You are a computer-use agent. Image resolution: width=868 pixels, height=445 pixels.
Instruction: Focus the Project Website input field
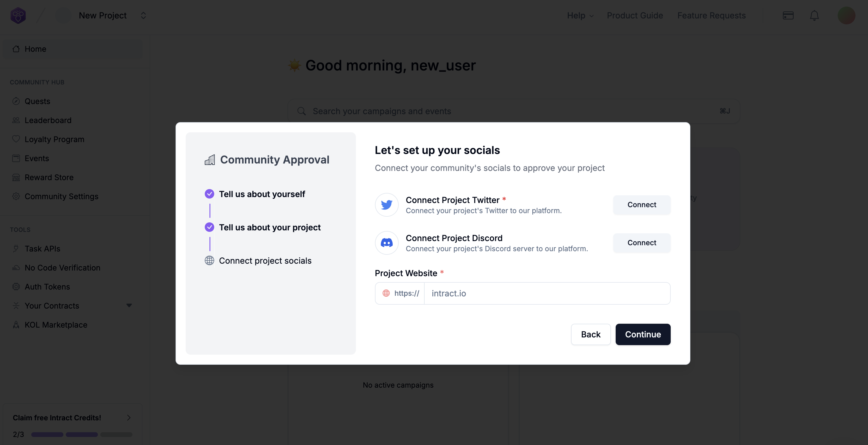pyautogui.click(x=547, y=293)
